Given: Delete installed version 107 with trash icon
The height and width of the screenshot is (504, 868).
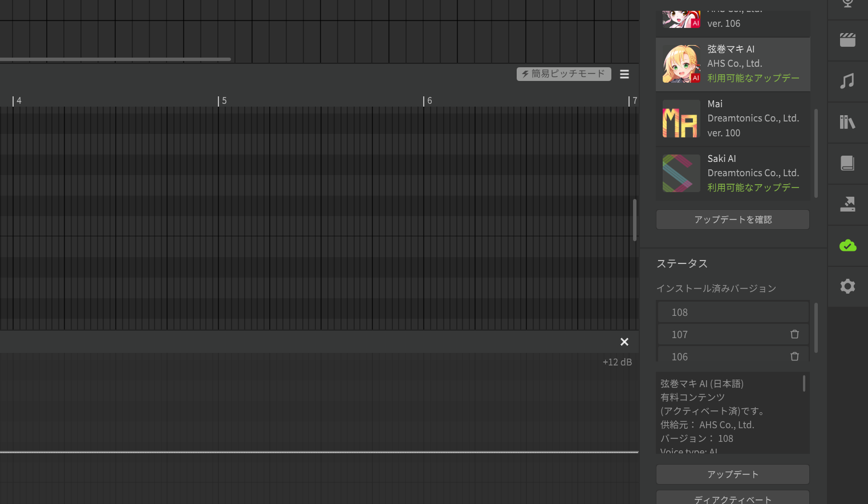Looking at the screenshot, I should coord(794,335).
